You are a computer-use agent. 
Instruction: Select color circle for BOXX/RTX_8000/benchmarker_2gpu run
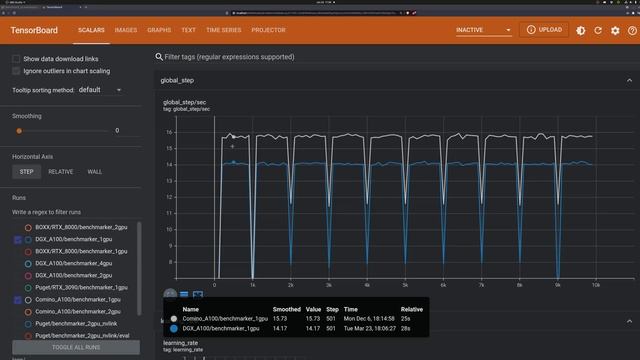[28, 227]
